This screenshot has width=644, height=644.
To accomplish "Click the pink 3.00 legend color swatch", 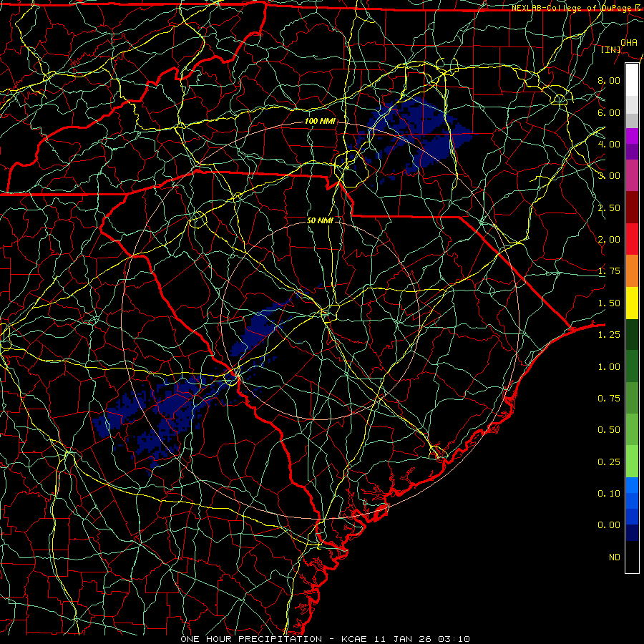I will (x=632, y=176).
